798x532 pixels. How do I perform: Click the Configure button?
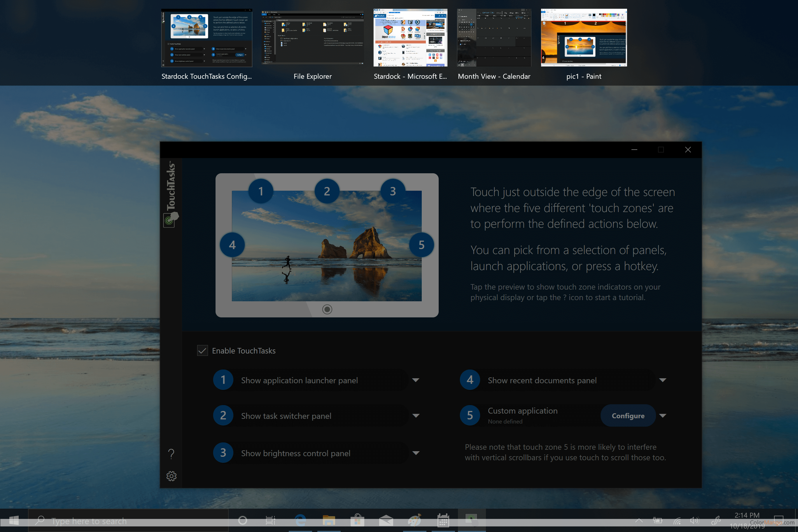click(x=628, y=416)
